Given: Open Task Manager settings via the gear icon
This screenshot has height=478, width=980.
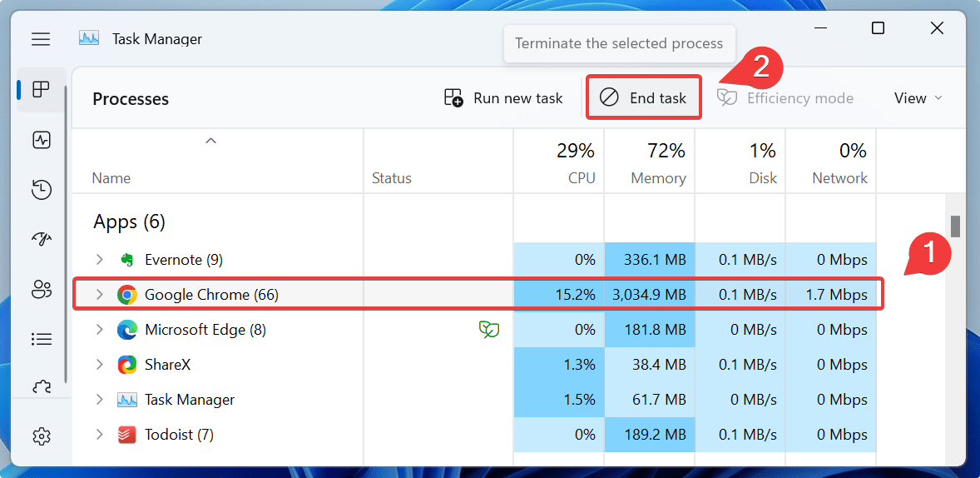Looking at the screenshot, I should pyautogui.click(x=42, y=436).
